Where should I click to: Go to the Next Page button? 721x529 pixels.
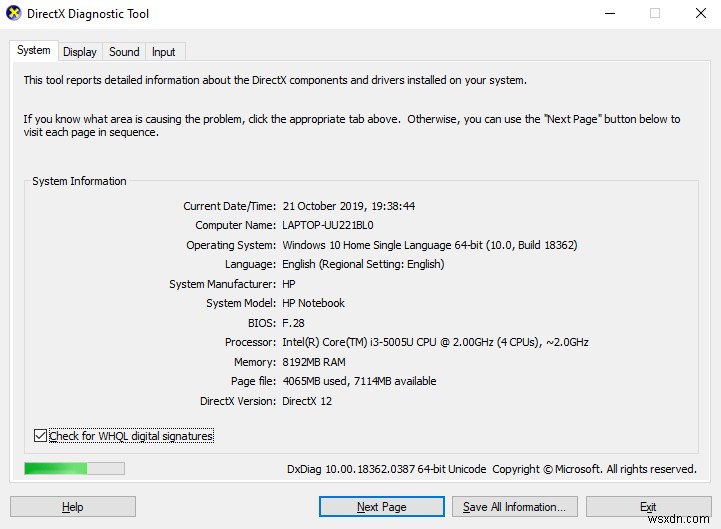(382, 506)
